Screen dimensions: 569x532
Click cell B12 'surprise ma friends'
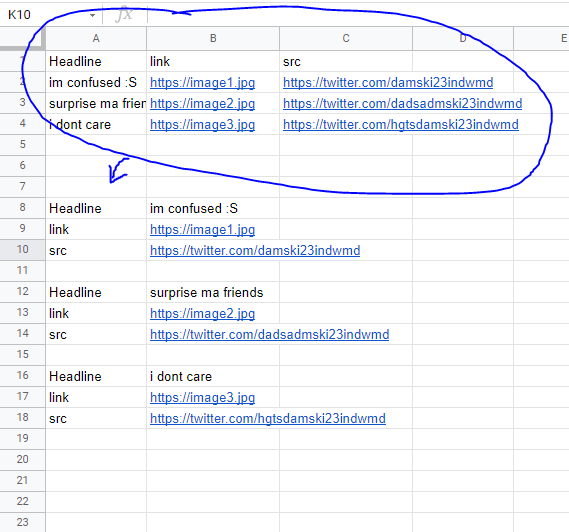coord(213,292)
